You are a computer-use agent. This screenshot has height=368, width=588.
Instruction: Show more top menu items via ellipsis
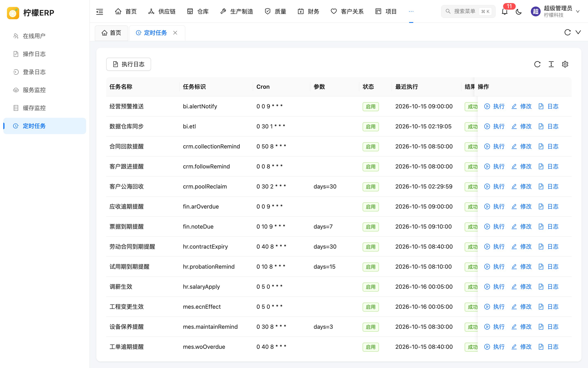[x=411, y=11]
